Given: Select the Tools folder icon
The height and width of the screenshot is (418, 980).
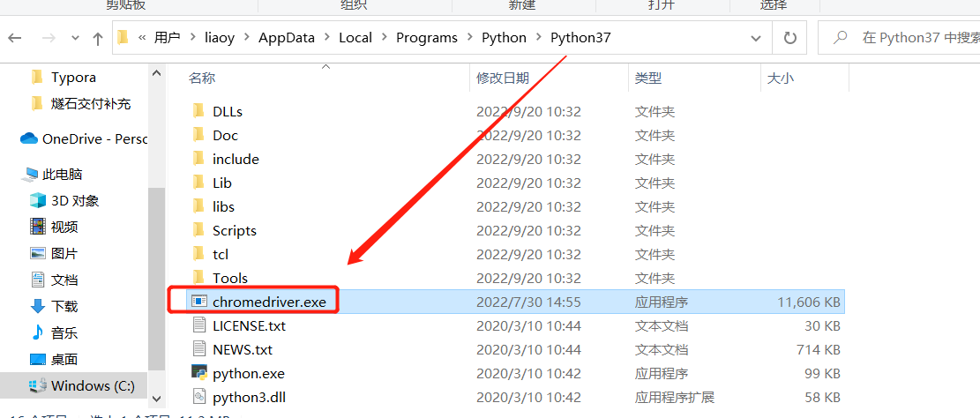Looking at the screenshot, I should tap(198, 278).
